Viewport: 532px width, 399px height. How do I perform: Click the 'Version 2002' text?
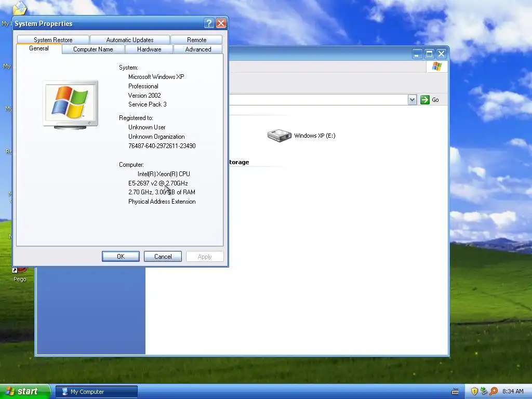point(144,96)
